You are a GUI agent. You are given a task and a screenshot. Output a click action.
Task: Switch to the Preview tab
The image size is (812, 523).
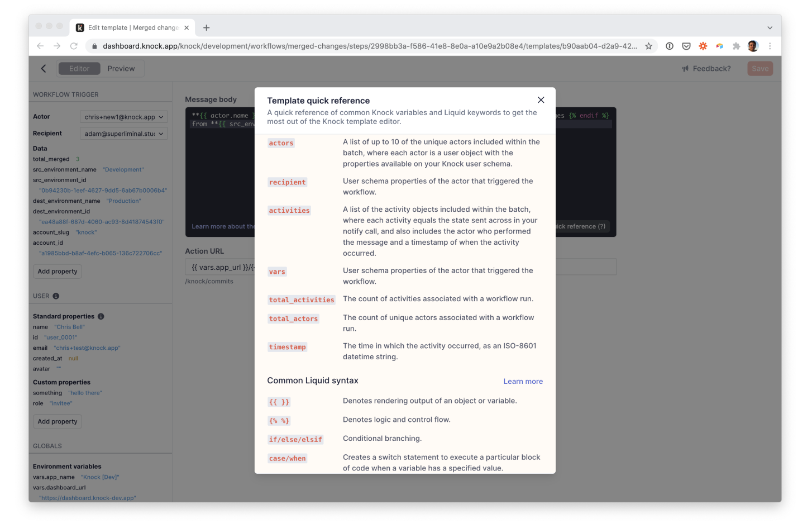coord(122,68)
